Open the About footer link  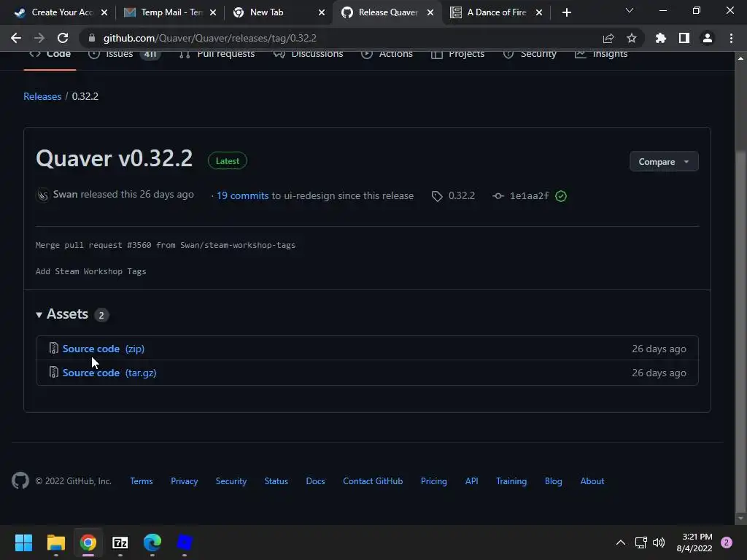pos(592,481)
